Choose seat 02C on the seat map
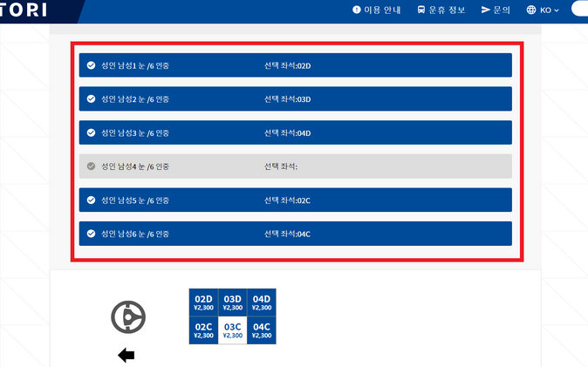Image resolution: width=588 pixels, height=367 pixels. point(203,330)
